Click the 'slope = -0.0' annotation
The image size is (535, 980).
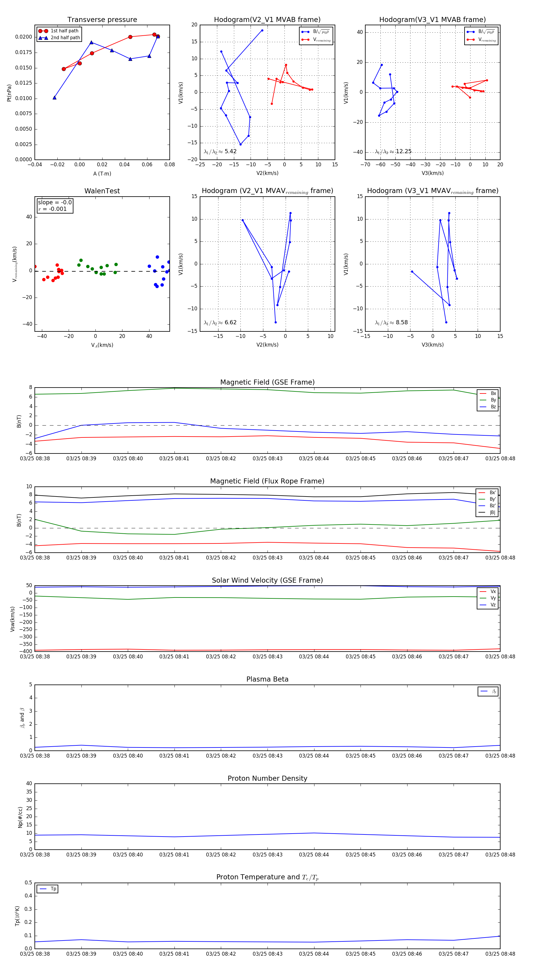pyautogui.click(x=55, y=203)
